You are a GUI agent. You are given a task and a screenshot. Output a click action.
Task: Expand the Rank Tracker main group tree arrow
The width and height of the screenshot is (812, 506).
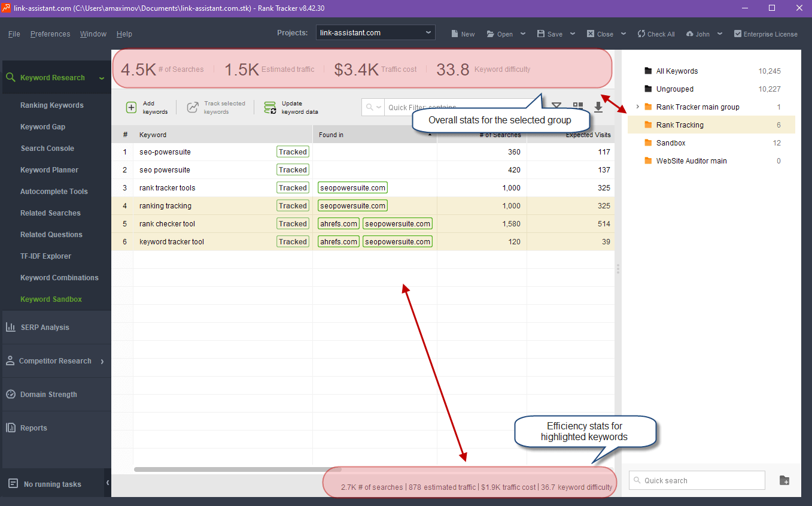637,107
